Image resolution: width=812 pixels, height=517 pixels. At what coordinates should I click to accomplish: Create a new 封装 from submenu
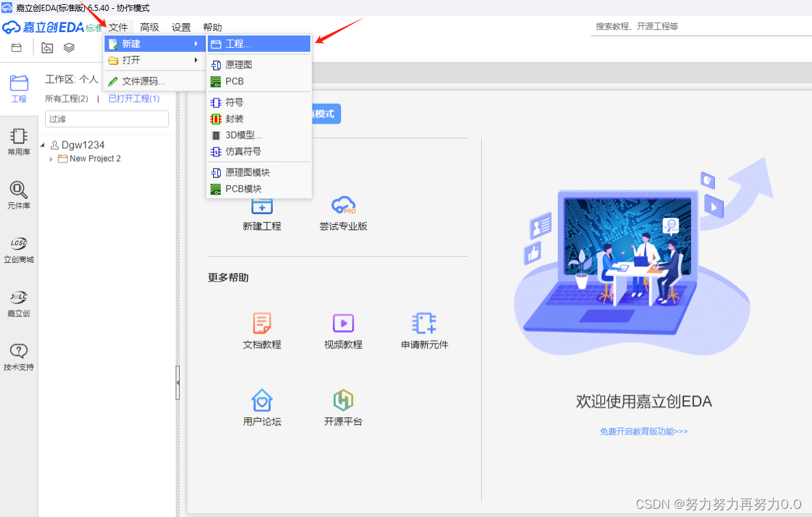tap(259, 119)
